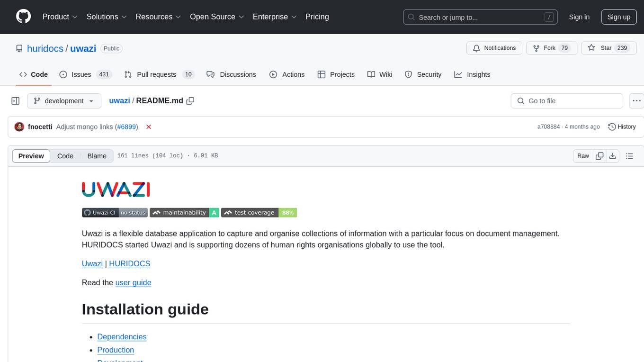644x362 pixels.
Task: Open the maintainability A badge
Action: (x=184, y=213)
